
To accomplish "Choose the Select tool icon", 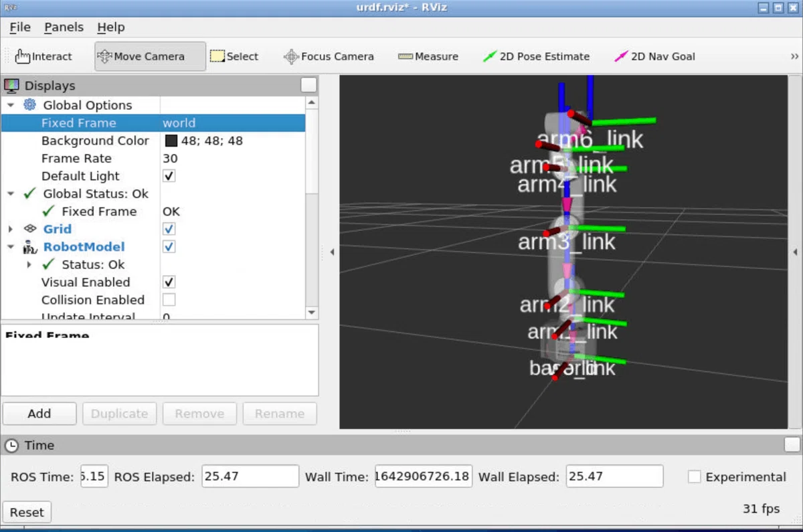I will pyautogui.click(x=217, y=56).
